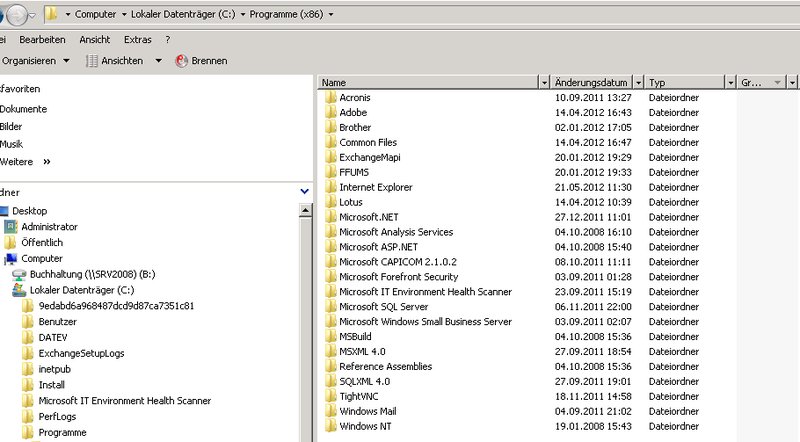Click the Administrator user icon
800x442 pixels.
pos(10,226)
